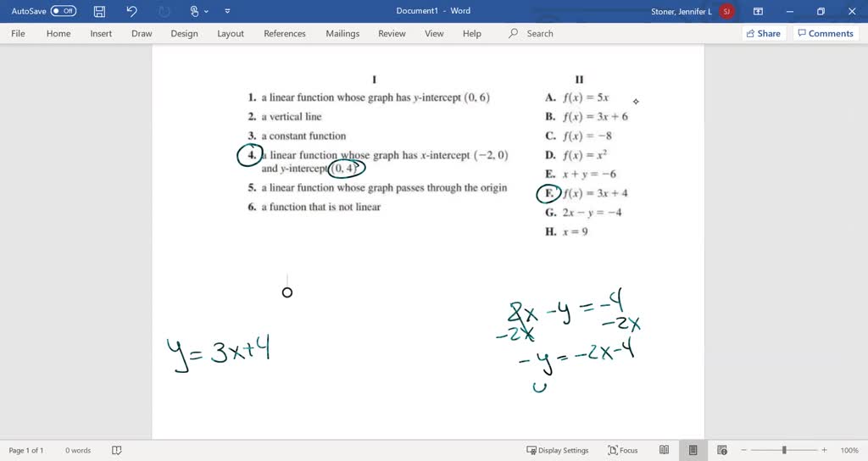Switch to the Insert tab
The height and width of the screenshot is (461, 868).
click(x=102, y=33)
